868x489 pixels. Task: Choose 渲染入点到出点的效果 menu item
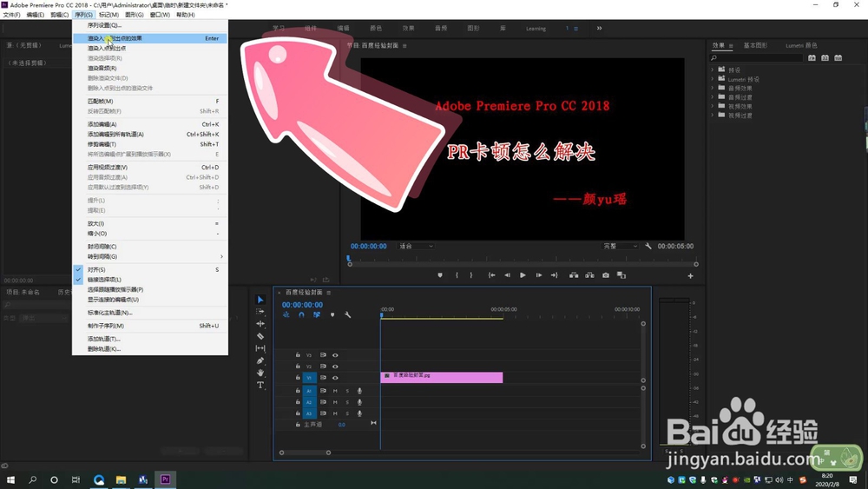(x=149, y=38)
